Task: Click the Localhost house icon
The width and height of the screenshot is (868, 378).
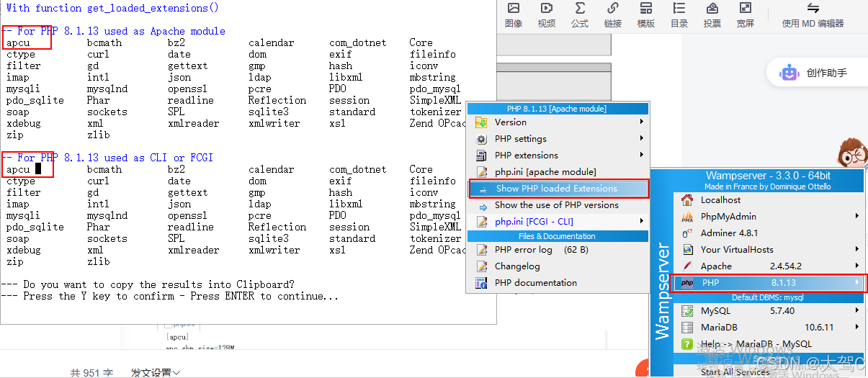Action: (687, 200)
